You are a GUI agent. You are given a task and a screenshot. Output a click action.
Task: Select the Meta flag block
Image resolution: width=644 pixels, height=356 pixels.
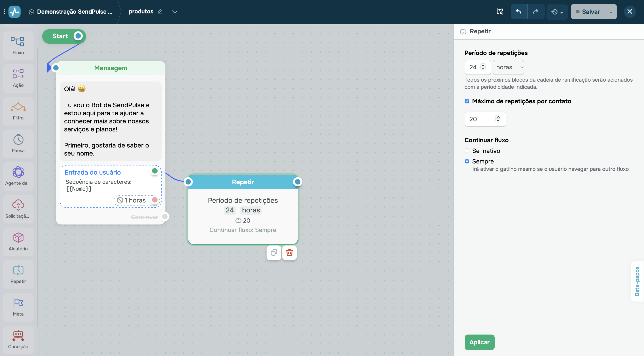point(18,307)
